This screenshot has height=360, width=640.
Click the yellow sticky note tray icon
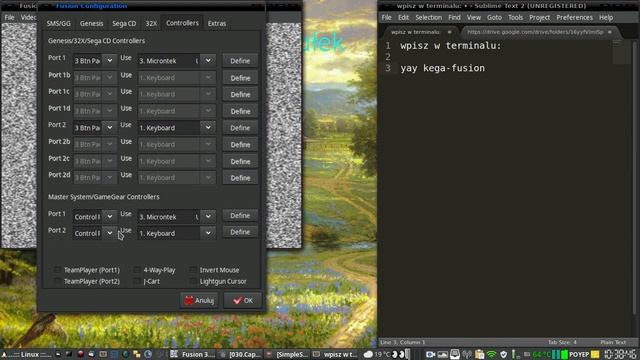595,354
